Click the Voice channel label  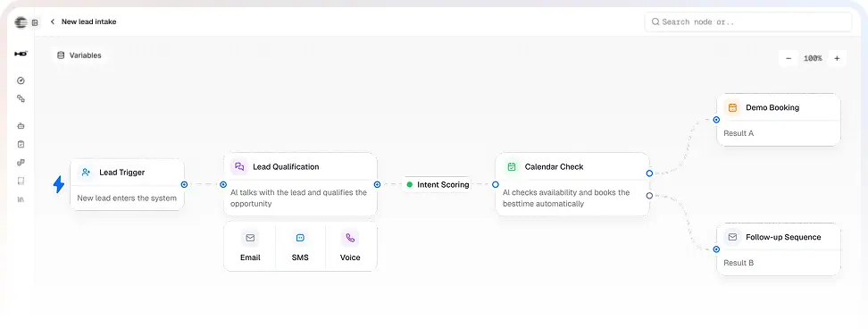[350, 257]
